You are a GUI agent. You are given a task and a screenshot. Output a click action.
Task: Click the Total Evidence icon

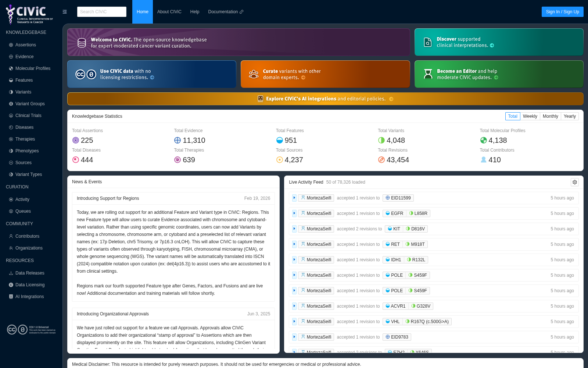pyautogui.click(x=178, y=140)
